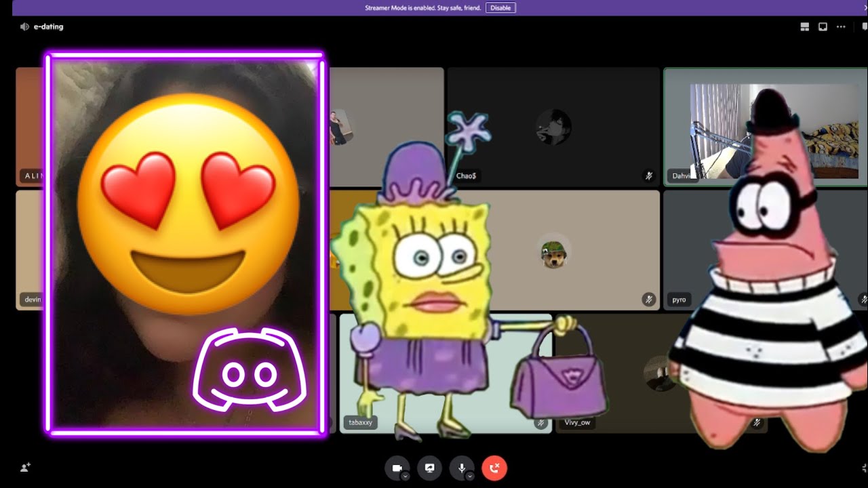Share your screen
Image resolution: width=868 pixels, height=488 pixels.
[x=429, y=468]
